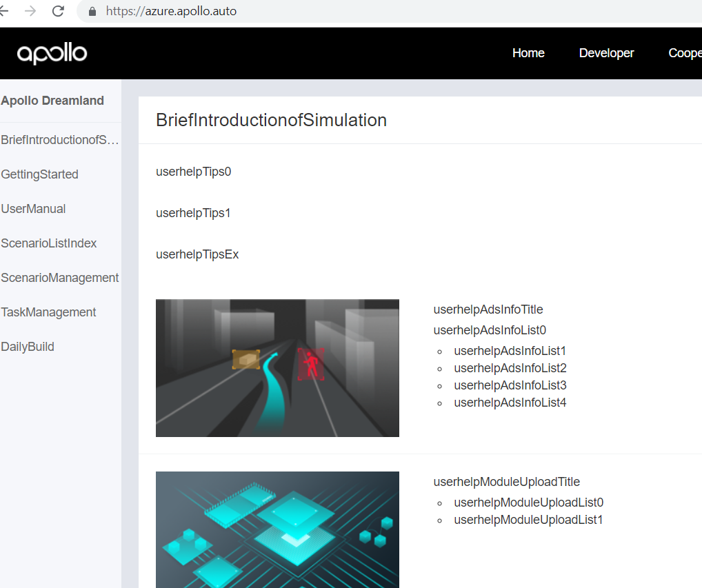The width and height of the screenshot is (702, 588).
Task: Click the browser back arrow
Action: pyautogui.click(x=3, y=11)
